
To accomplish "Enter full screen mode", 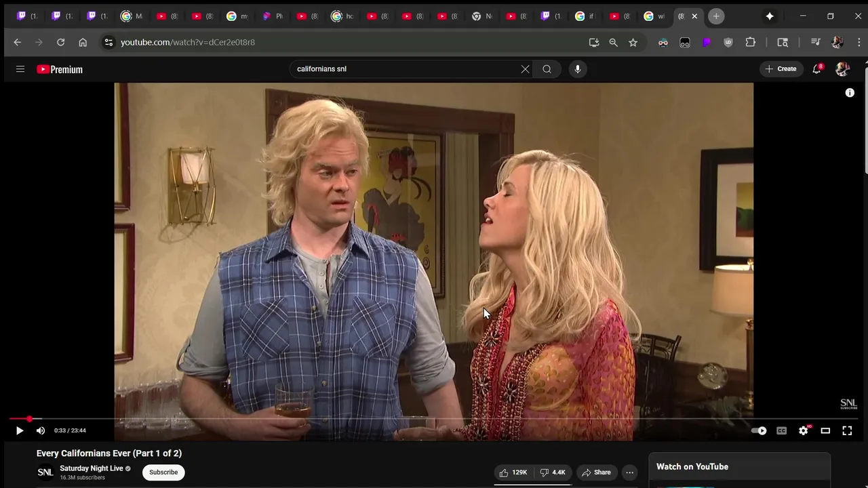I will [x=847, y=430].
